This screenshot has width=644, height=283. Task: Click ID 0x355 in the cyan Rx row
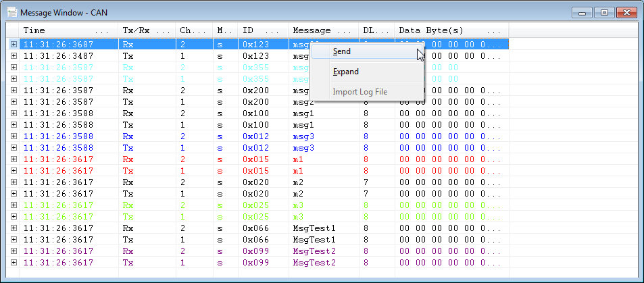256,67
